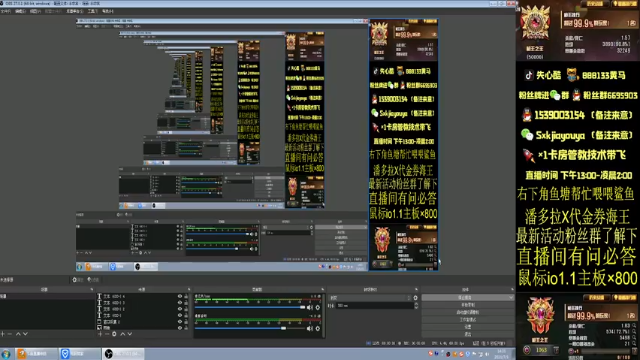Increase transition duration with the stepper arrow

click(x=416, y=304)
